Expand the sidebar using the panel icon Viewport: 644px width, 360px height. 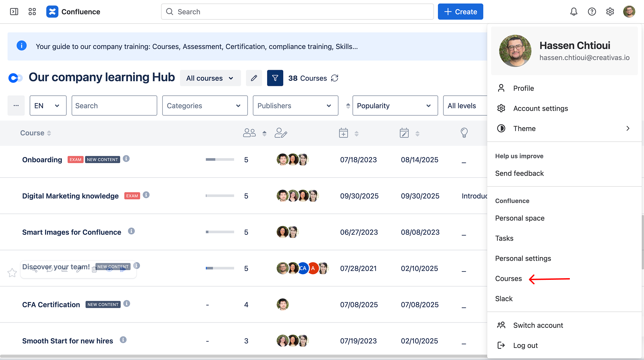[x=14, y=12]
